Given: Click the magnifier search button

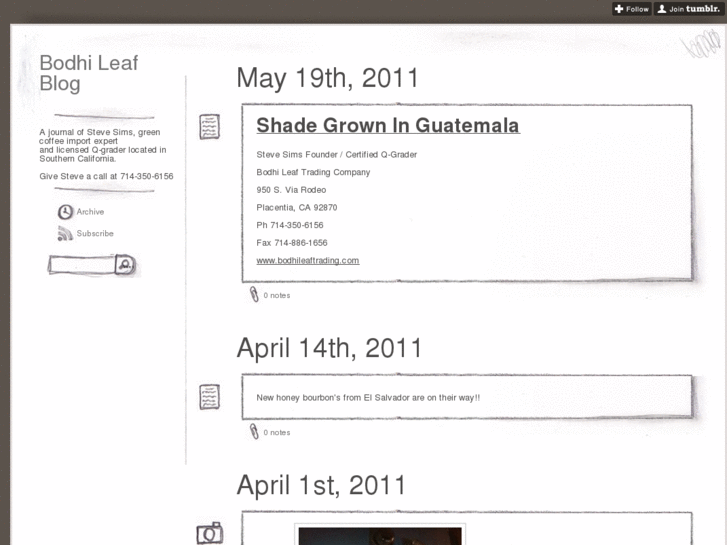Looking at the screenshot, I should (x=125, y=264).
